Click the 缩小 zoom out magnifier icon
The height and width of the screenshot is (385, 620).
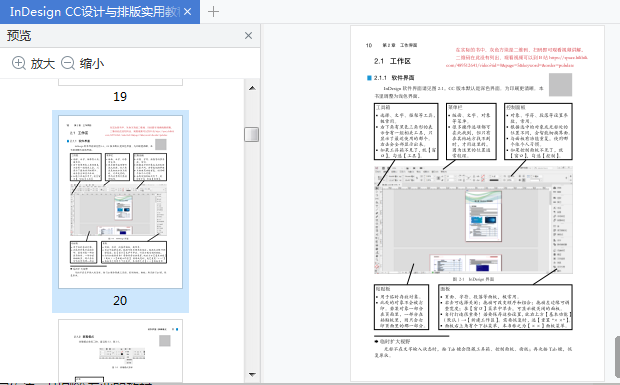point(68,63)
